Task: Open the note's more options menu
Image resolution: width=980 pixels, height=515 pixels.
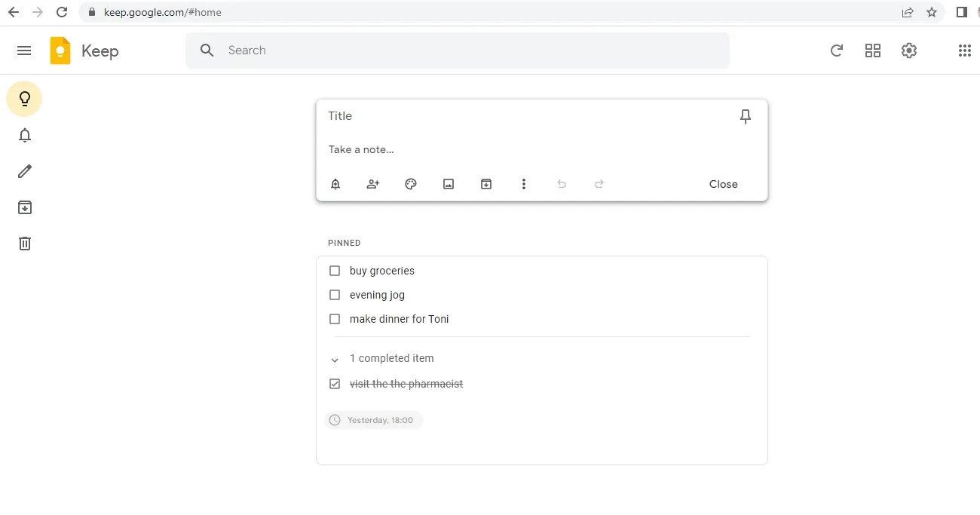Action: (x=524, y=183)
